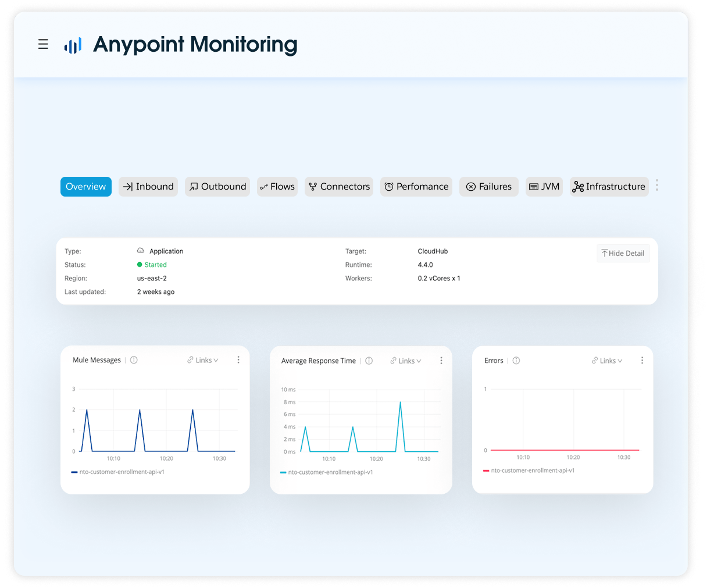This screenshot has width=714, height=588.
Task: Switch to the Connectors tab
Action: click(x=339, y=186)
